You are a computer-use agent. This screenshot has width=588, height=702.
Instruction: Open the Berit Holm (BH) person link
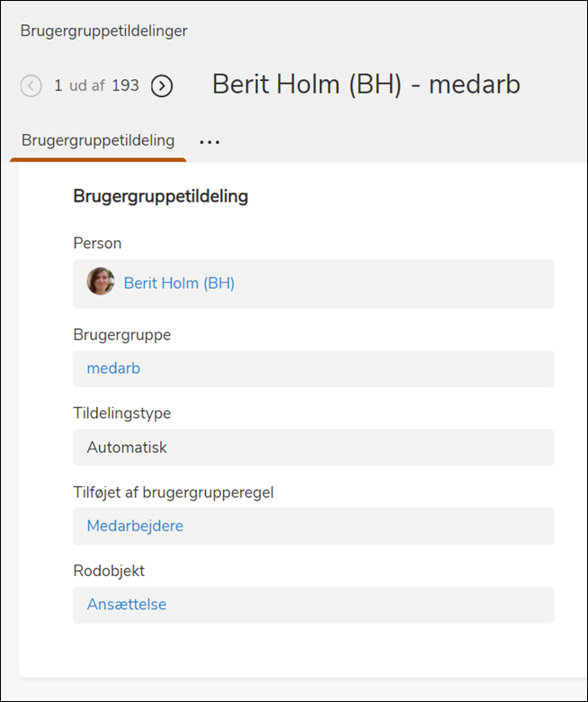click(x=179, y=283)
